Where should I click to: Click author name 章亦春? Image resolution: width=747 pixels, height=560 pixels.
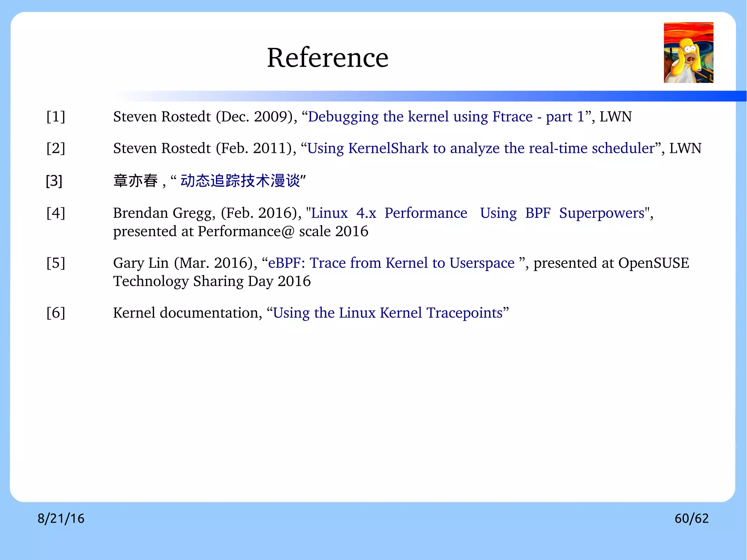point(135,181)
